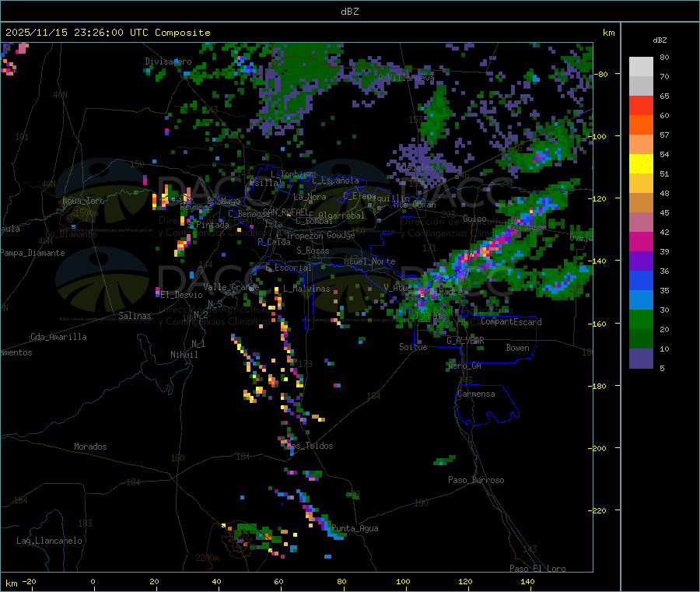Screen dimensions: 700x592
Task: Click the dBZ title in the top bar
Action: click(x=349, y=11)
